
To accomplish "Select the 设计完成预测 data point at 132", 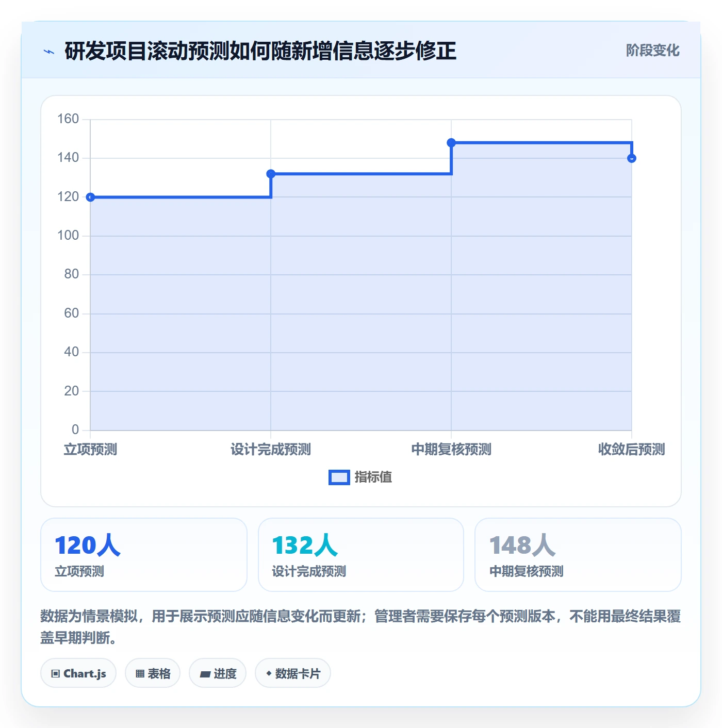I will click(x=271, y=174).
